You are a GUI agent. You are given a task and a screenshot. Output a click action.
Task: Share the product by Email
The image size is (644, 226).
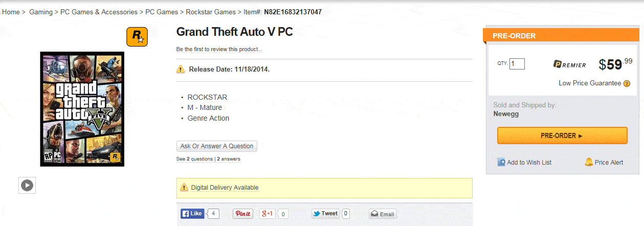pyautogui.click(x=383, y=214)
